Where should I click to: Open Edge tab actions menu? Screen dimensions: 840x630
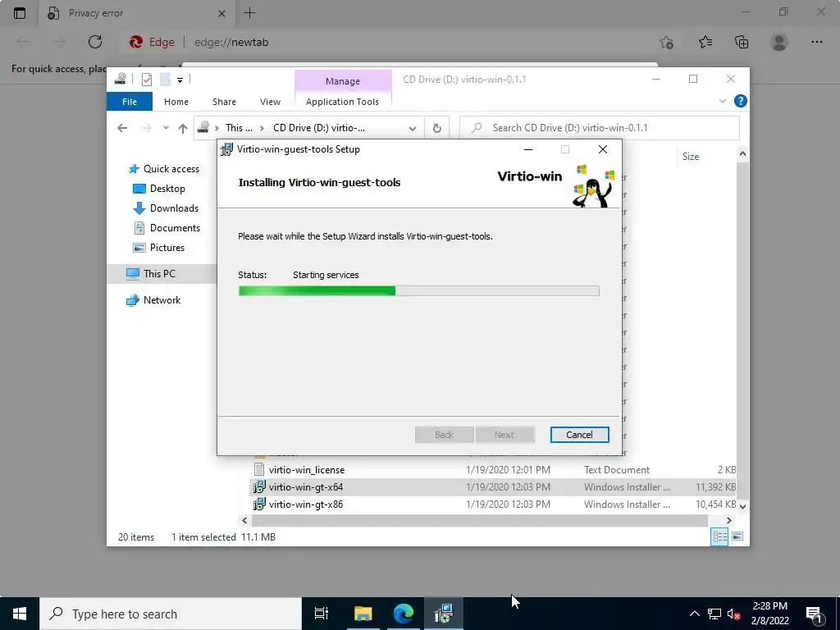coord(20,13)
